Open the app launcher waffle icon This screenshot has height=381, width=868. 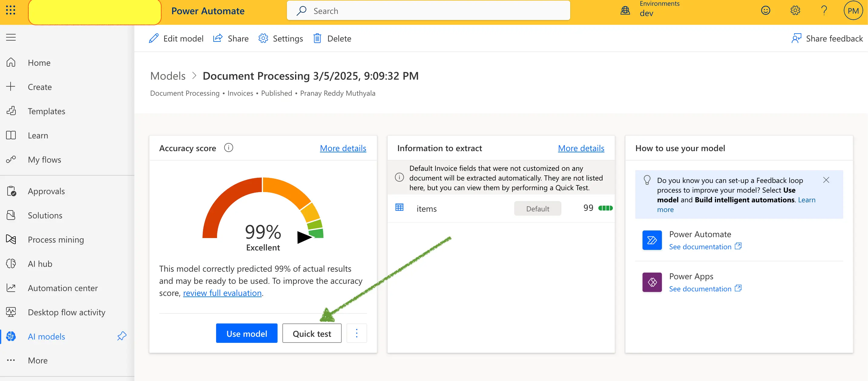pyautogui.click(x=11, y=10)
